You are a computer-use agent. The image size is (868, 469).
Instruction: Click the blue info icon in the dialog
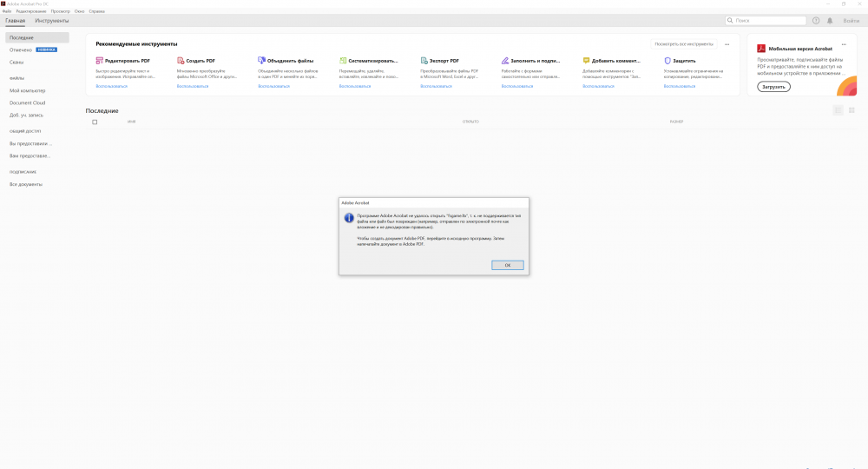pos(349,218)
